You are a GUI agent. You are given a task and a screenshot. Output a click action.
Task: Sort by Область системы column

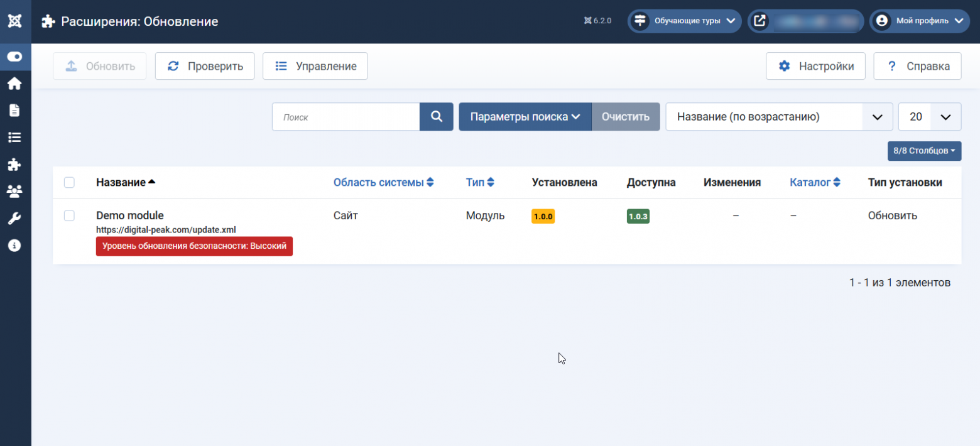tap(384, 182)
